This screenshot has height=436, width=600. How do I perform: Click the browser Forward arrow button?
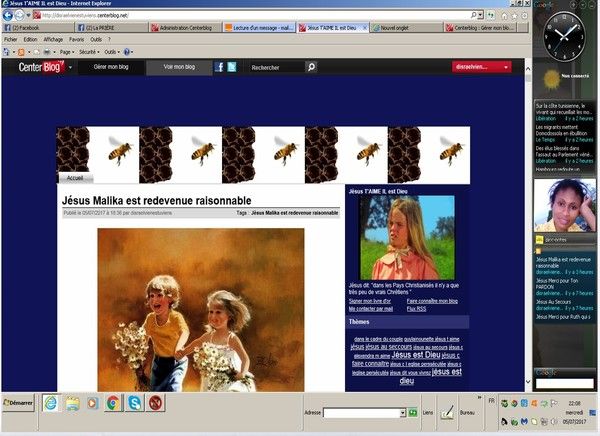click(x=19, y=15)
